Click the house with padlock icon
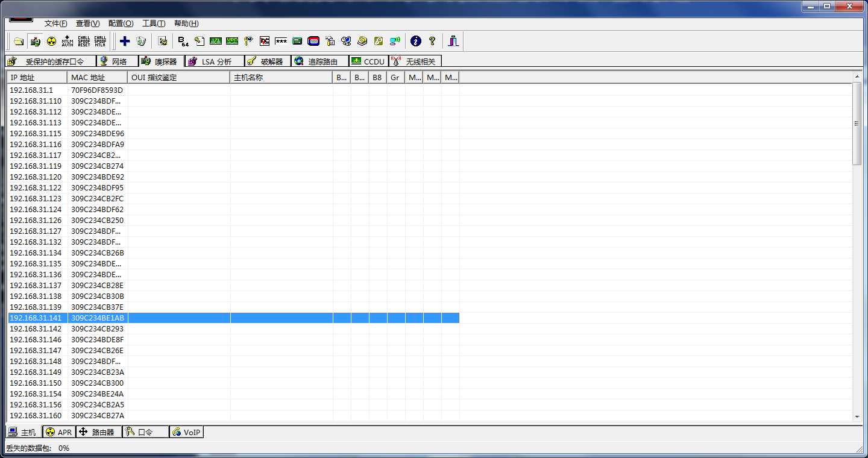The width and height of the screenshot is (868, 458). pos(330,41)
